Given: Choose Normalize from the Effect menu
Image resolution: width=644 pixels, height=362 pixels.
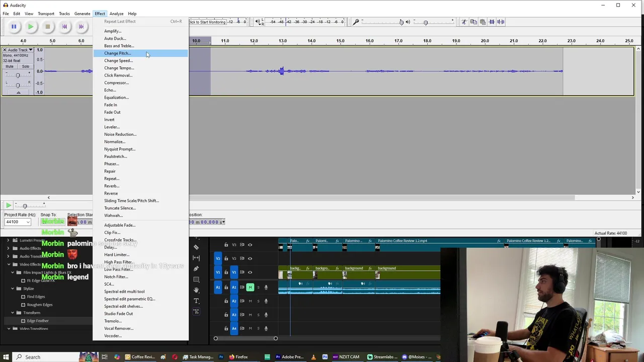Looking at the screenshot, I should pos(140,142).
